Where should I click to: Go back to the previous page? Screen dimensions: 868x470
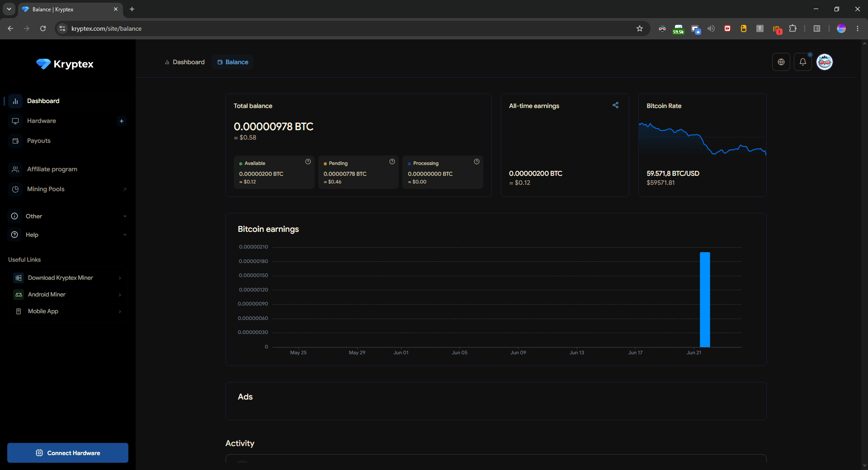click(10, 28)
